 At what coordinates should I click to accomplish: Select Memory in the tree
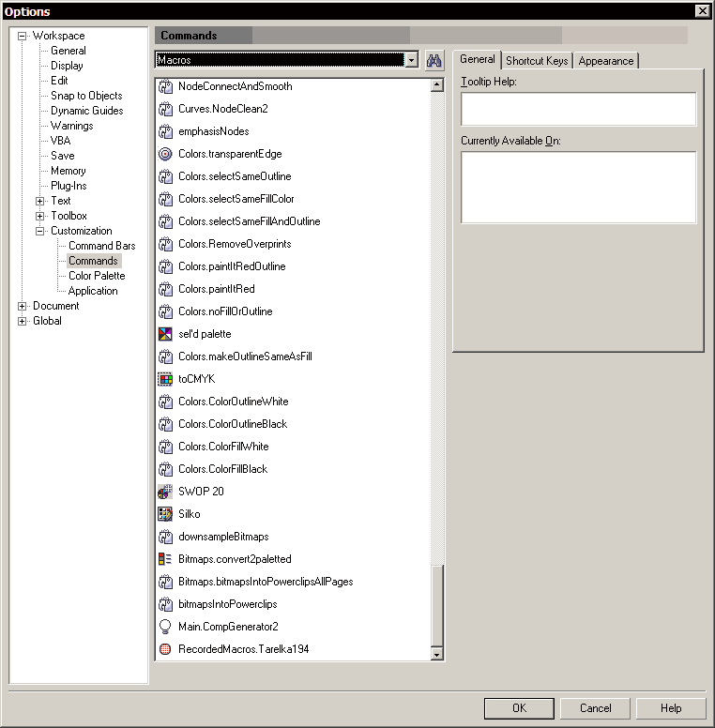pos(68,171)
